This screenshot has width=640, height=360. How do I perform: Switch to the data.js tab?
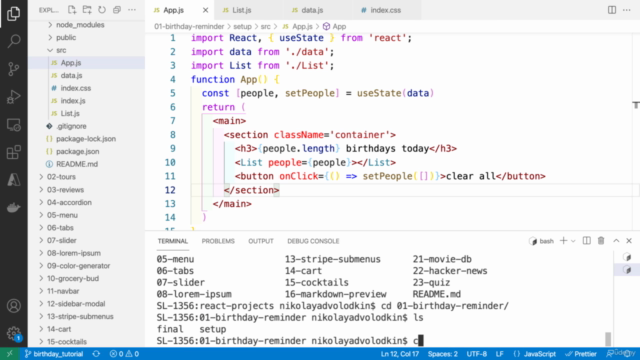pyautogui.click(x=312, y=10)
